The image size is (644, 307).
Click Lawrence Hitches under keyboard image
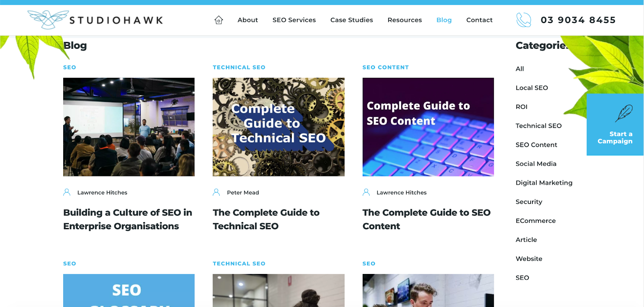point(401,193)
